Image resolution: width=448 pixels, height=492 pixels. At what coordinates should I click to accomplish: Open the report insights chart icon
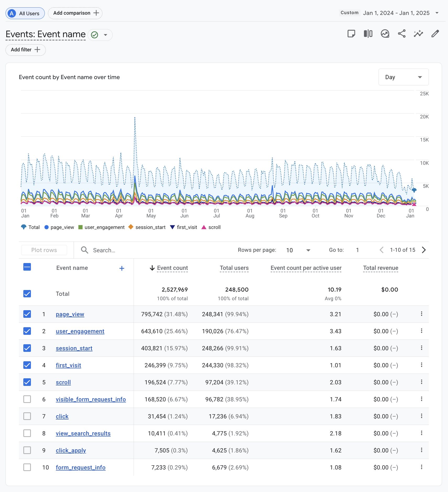tap(385, 34)
